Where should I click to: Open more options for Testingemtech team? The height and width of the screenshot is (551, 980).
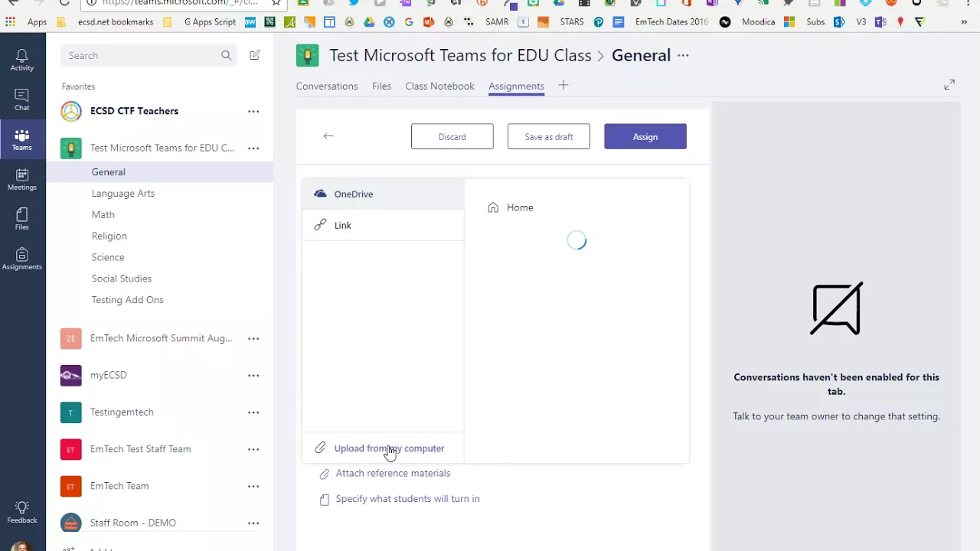253,412
